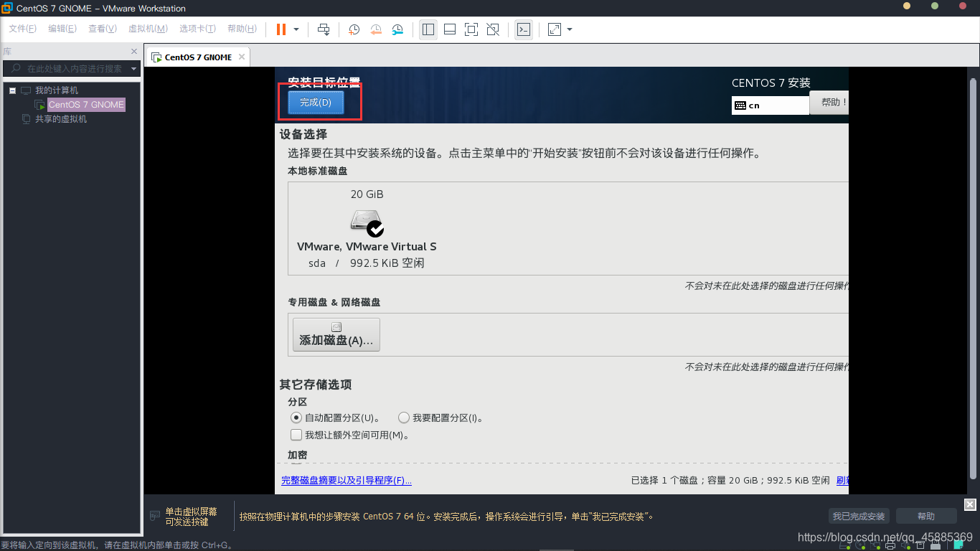Close the install hint bar
This screenshot has width=980, height=551.
[x=970, y=504]
